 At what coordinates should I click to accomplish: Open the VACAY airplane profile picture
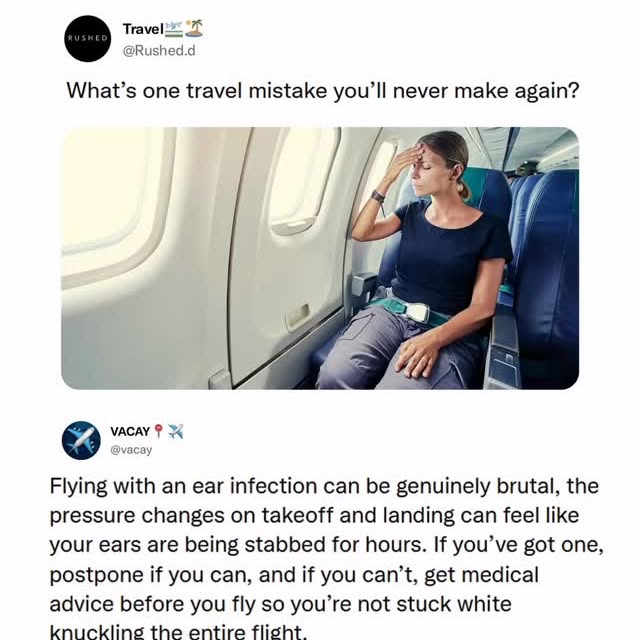coord(81,441)
